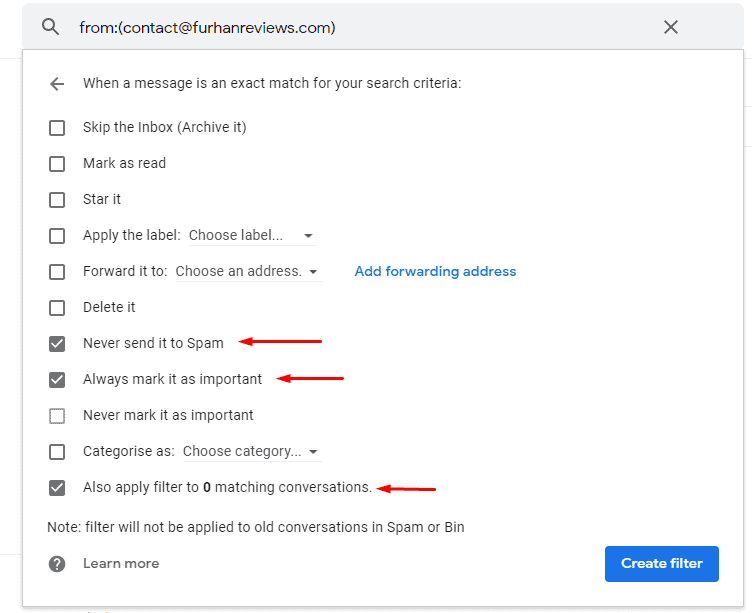Tick the Star it checkbox
The width and height of the screenshot is (752, 613).
pyautogui.click(x=57, y=200)
